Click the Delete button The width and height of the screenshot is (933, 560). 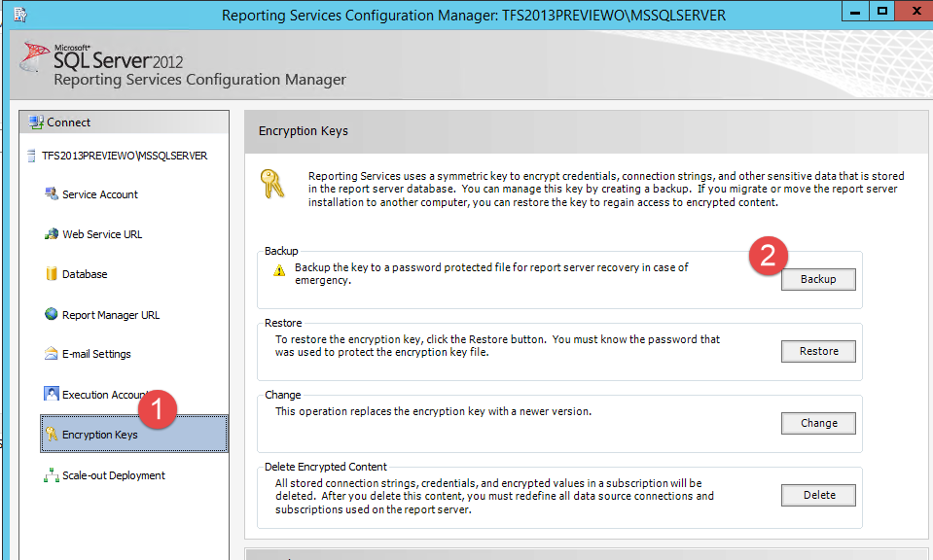pyautogui.click(x=818, y=495)
